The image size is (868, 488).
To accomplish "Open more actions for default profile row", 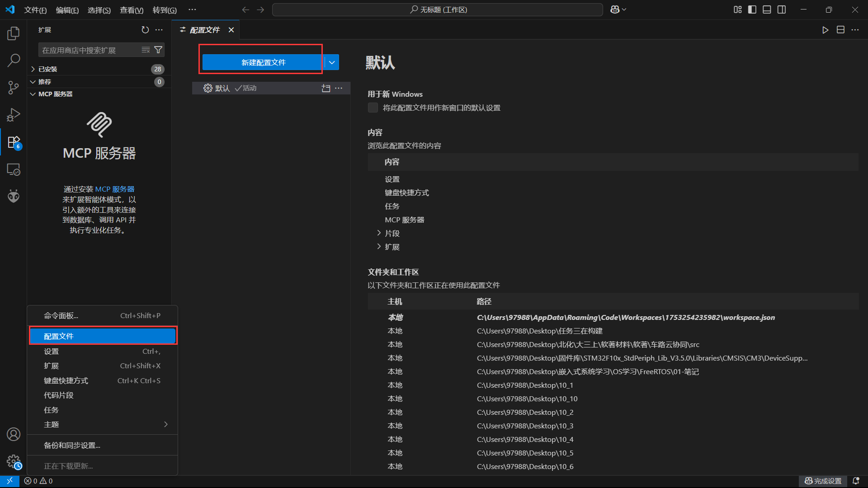I will pyautogui.click(x=339, y=88).
